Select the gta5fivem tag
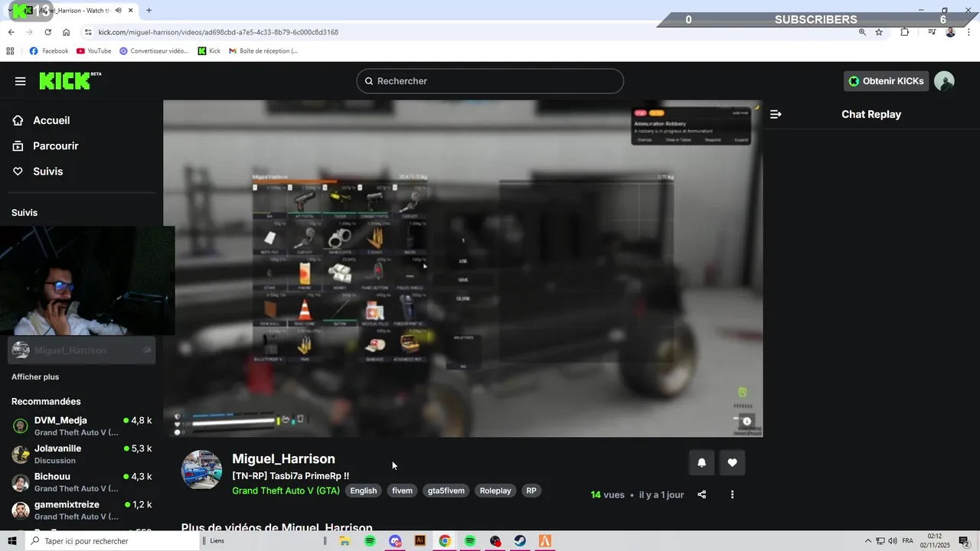The height and width of the screenshot is (551, 980). tap(446, 491)
